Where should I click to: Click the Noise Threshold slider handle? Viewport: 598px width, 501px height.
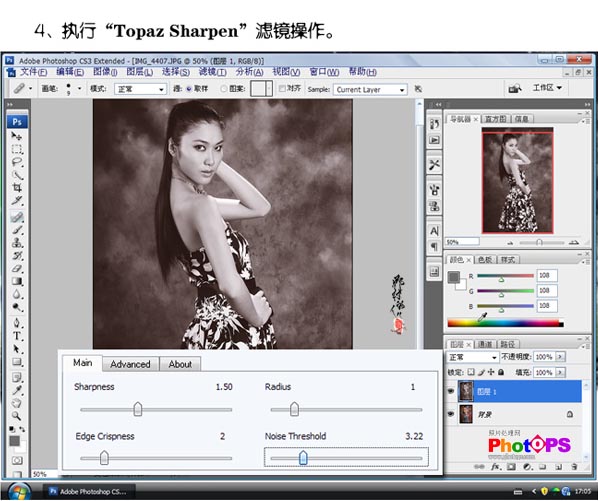coord(303,458)
